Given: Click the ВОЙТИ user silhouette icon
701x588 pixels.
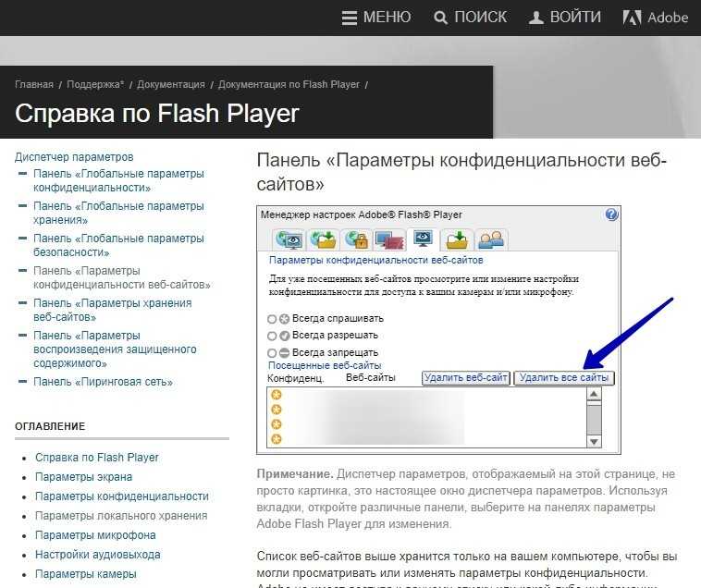Looking at the screenshot, I should 535,18.
